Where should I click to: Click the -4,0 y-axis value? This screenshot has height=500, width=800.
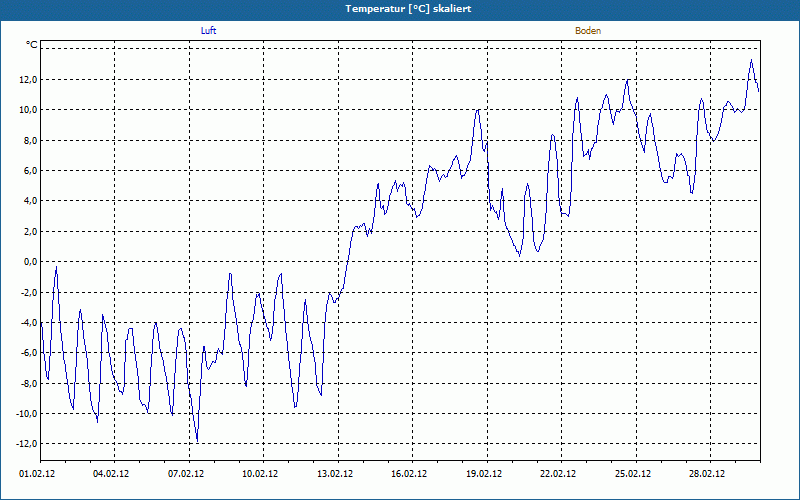point(29,322)
